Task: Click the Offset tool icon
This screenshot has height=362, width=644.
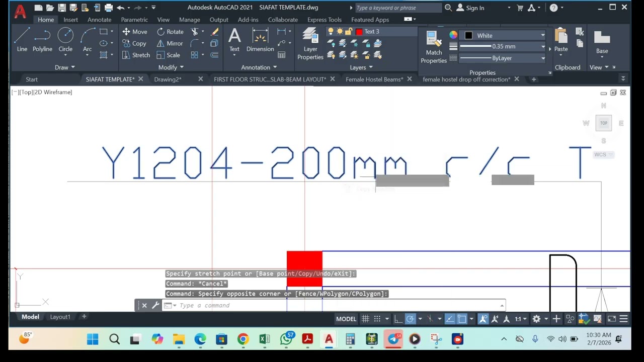Action: click(214, 55)
